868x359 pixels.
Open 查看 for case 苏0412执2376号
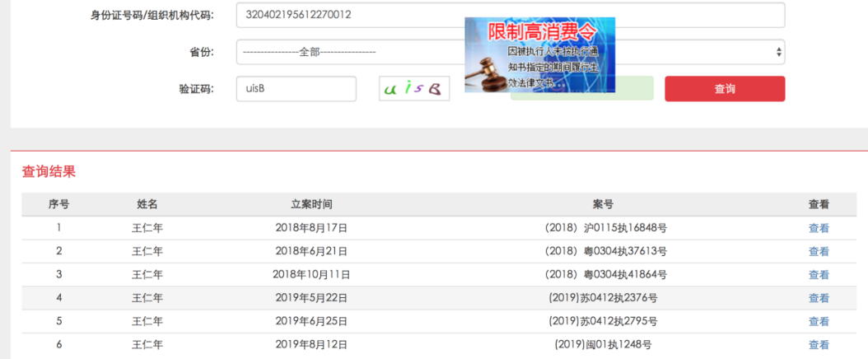(x=818, y=298)
